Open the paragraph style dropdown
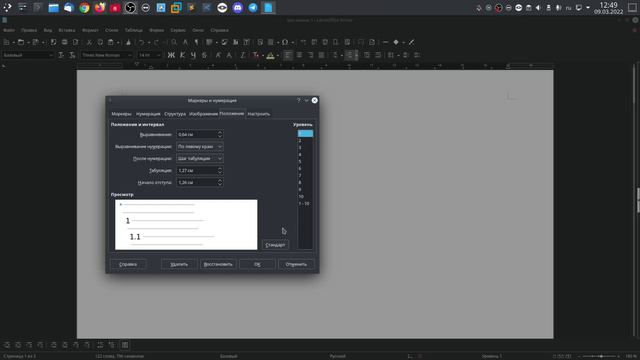The width and height of the screenshot is (640, 360). pos(51,55)
